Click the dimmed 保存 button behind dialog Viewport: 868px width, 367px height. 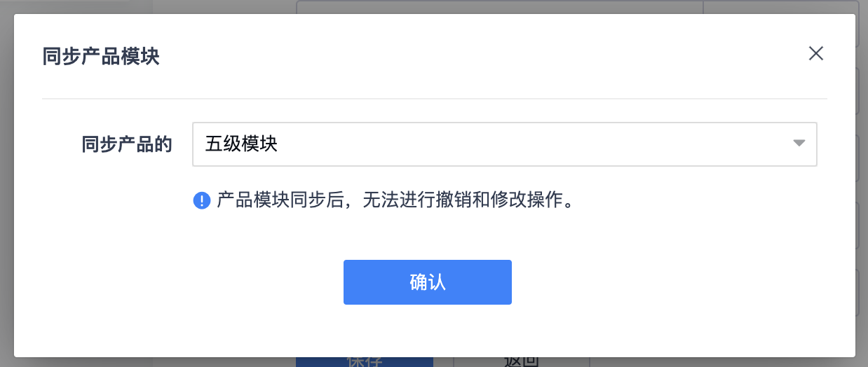tap(365, 362)
